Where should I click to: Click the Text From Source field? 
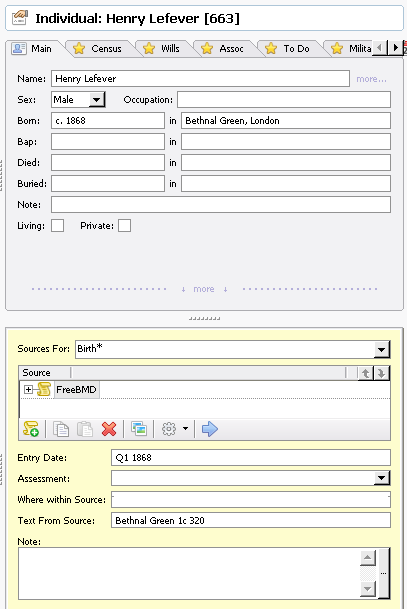click(250, 520)
